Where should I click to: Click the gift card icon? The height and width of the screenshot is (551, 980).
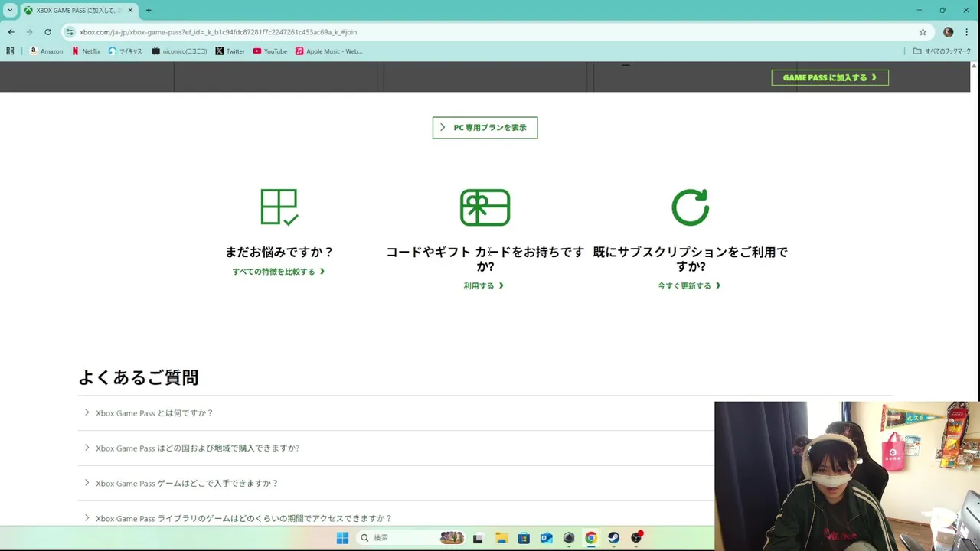485,207
